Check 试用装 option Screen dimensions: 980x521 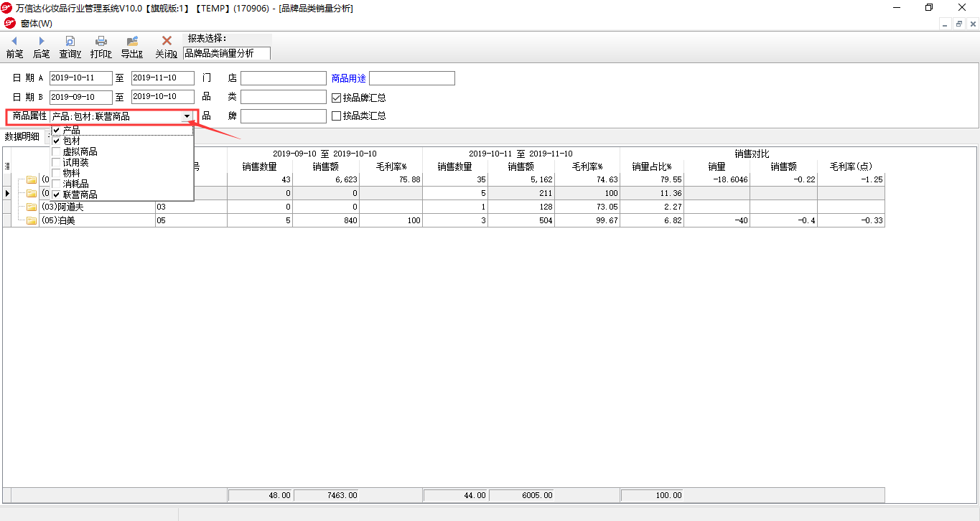[57, 163]
